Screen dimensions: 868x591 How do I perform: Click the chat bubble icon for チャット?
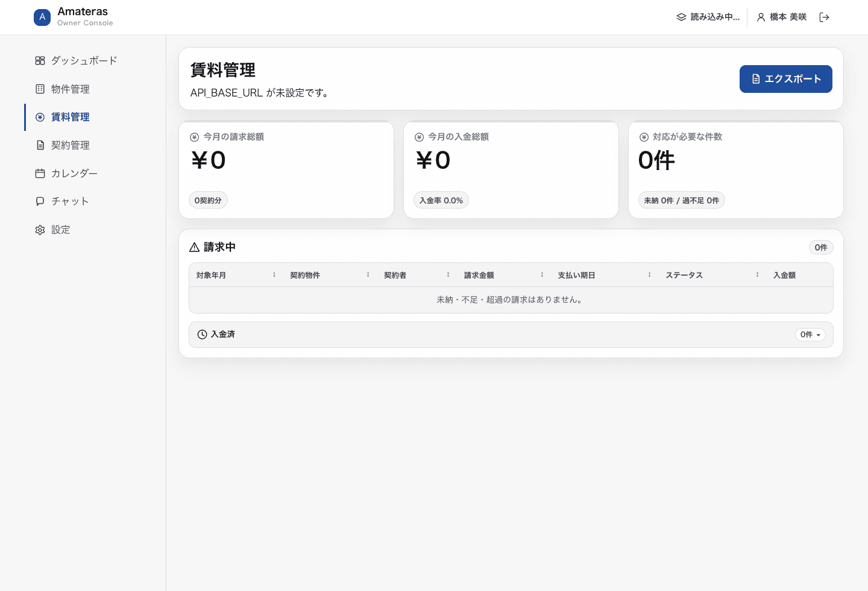pyautogui.click(x=40, y=201)
